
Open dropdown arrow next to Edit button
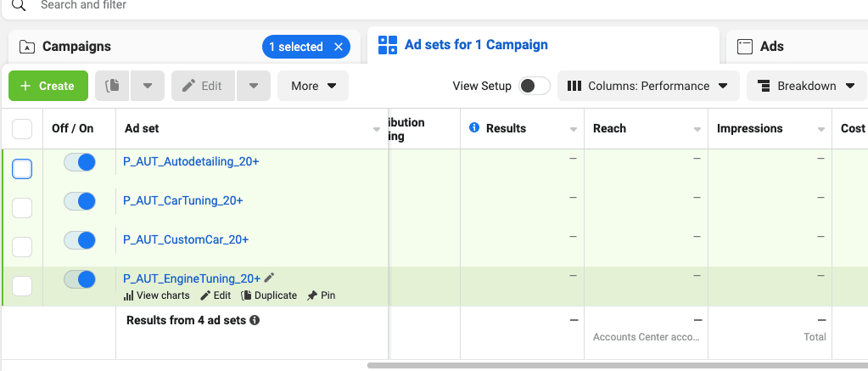254,86
